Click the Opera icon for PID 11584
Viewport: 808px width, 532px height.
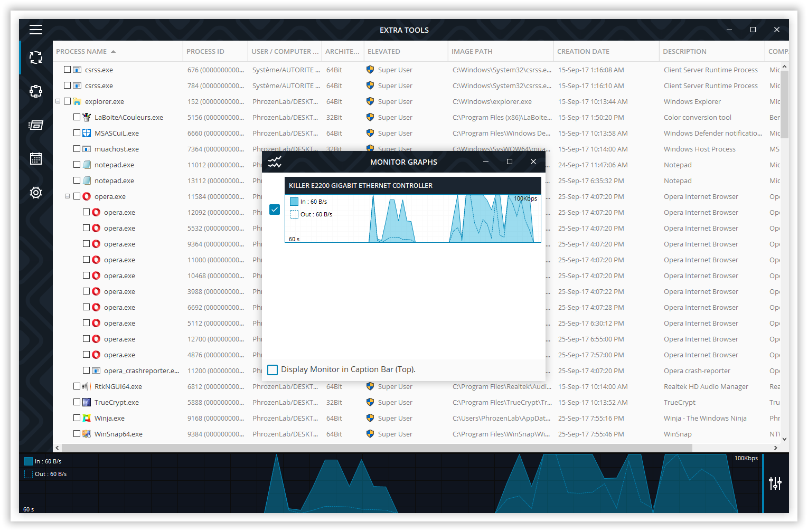click(x=87, y=196)
